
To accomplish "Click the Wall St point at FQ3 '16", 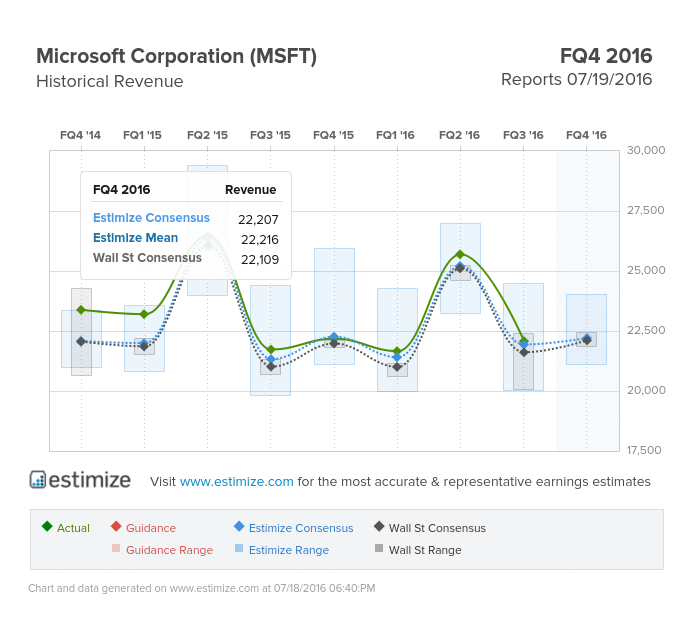I will (524, 352).
